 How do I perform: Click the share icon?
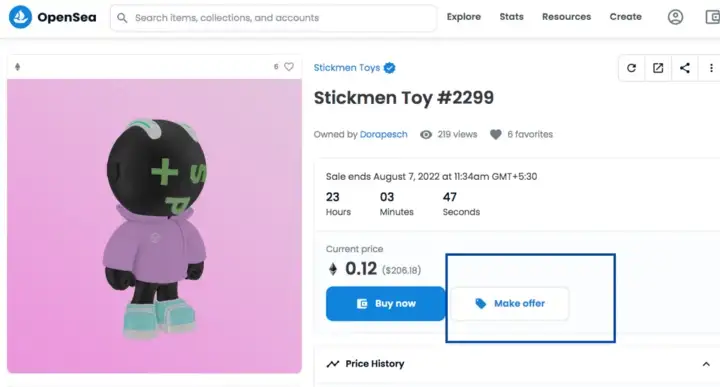tap(685, 68)
